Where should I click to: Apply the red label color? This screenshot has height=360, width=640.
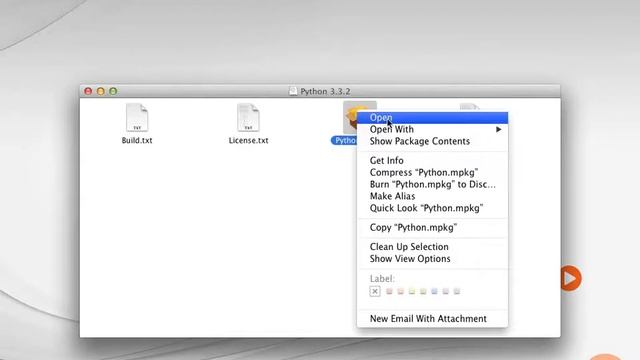coord(389,291)
